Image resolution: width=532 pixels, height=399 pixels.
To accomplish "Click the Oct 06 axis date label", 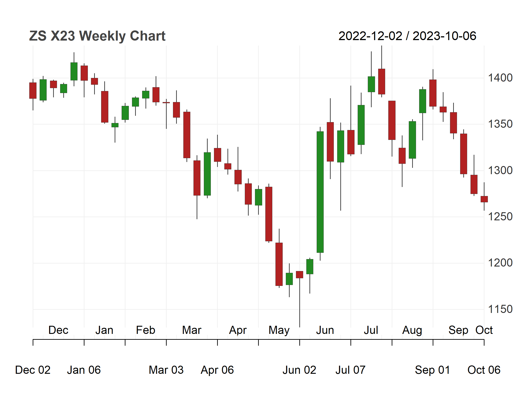I will [x=484, y=370].
